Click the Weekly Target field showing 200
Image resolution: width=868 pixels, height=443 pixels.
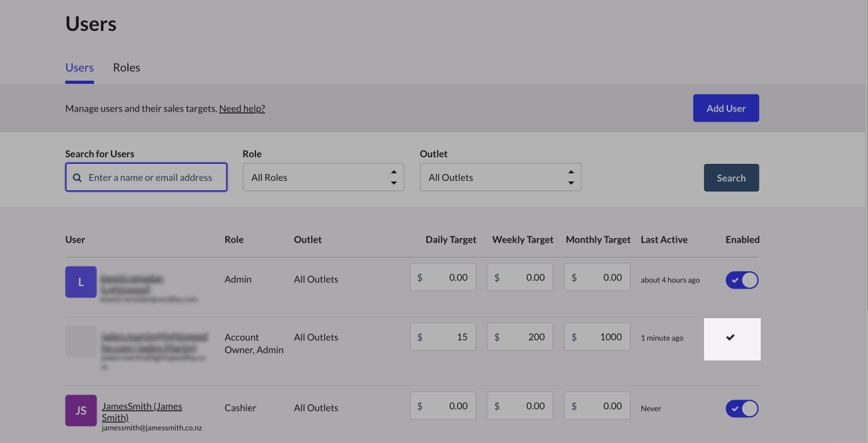coord(520,337)
